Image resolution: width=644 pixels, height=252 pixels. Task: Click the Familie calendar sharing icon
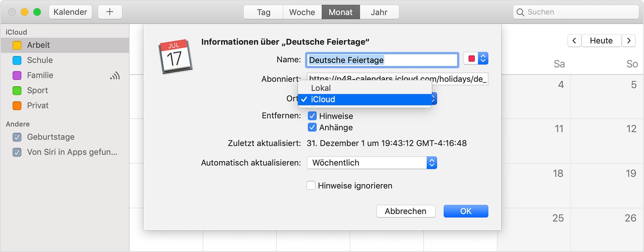(115, 76)
